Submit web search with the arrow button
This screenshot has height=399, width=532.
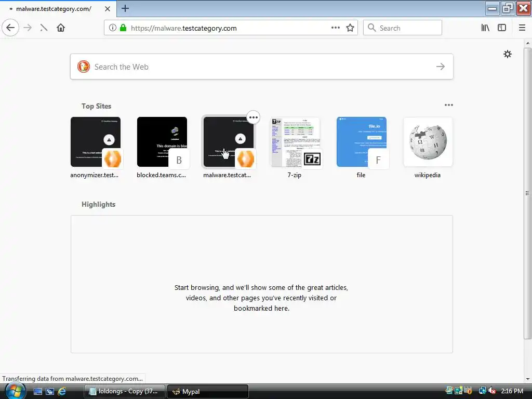pyautogui.click(x=441, y=66)
